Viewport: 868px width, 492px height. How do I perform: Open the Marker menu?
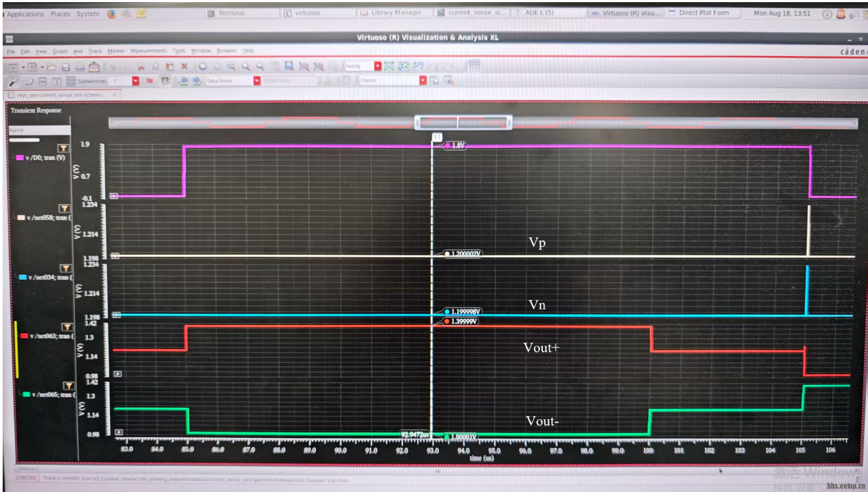tap(116, 51)
